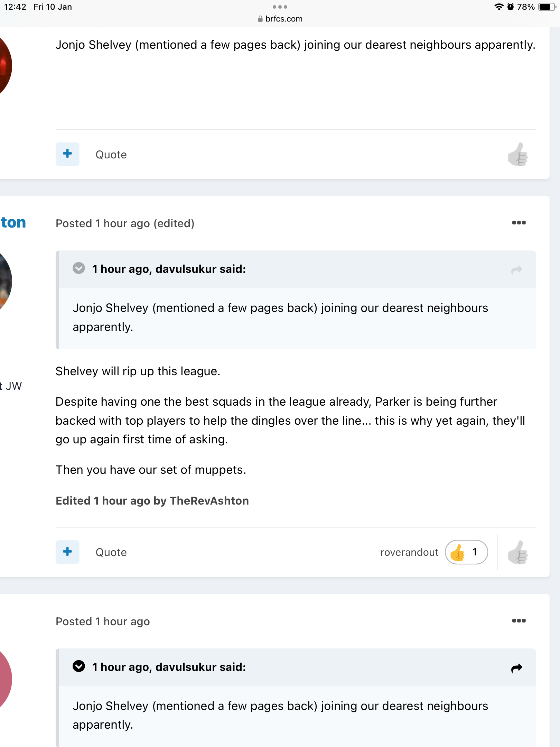560x747 pixels.
Task: Like davulsukur's post with the grey thumbs-up
Action: pyautogui.click(x=517, y=155)
